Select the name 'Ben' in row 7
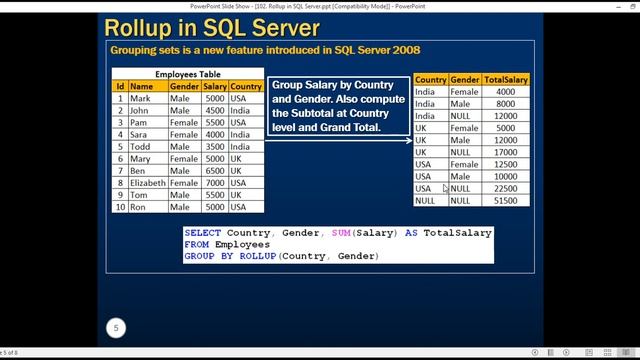This screenshot has height=360, width=640. click(x=137, y=171)
